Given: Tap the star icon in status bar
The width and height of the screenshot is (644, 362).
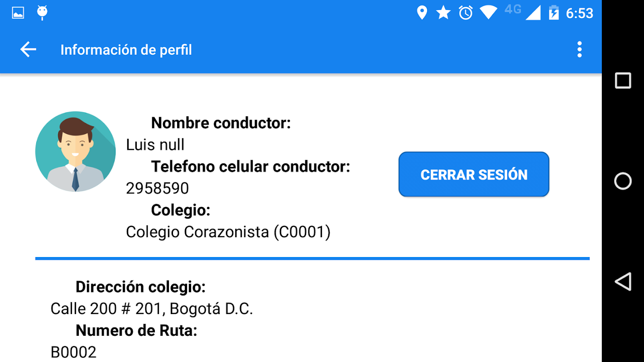Looking at the screenshot, I should tap(443, 13).
